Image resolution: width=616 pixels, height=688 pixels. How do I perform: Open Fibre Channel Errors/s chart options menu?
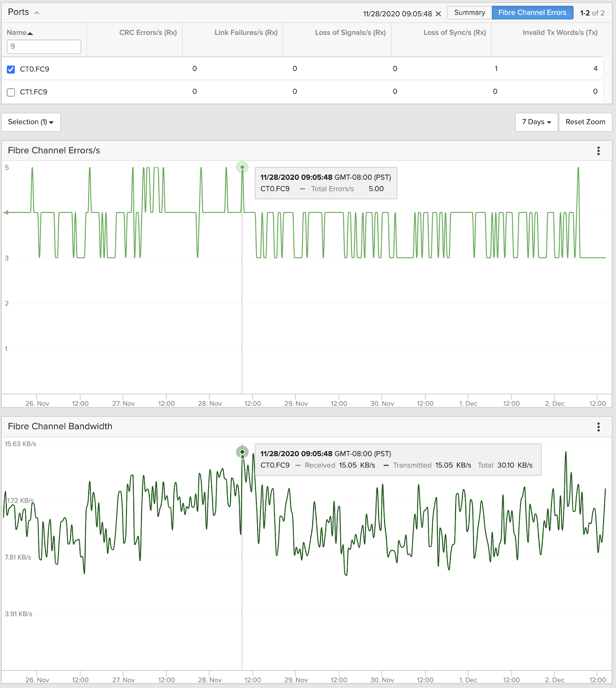pyautogui.click(x=598, y=151)
